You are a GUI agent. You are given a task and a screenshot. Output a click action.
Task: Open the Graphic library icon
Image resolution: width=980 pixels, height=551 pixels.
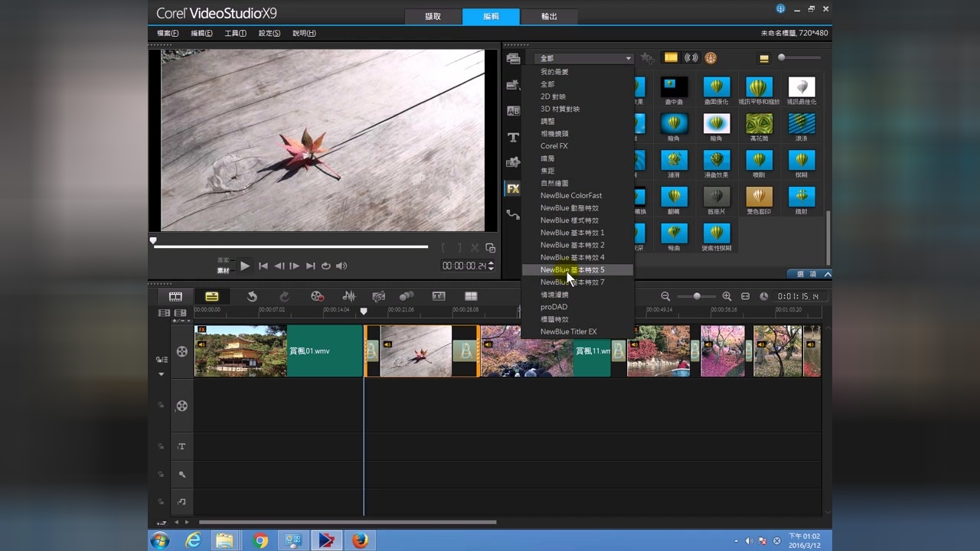click(x=513, y=162)
